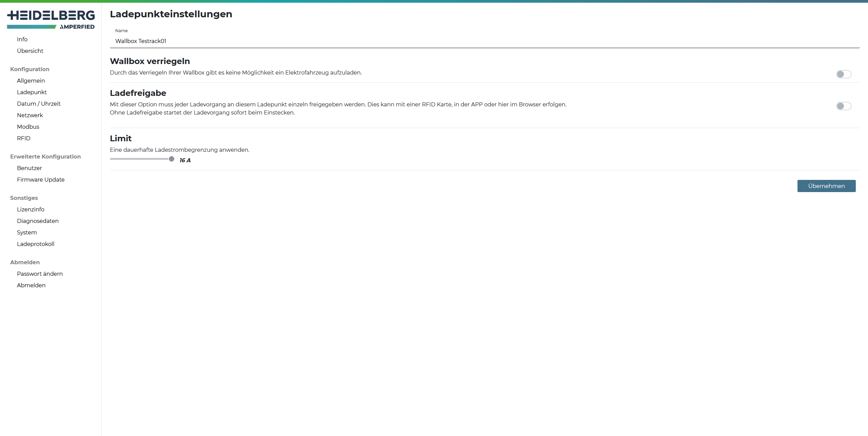Click the Wallbox name input field
This screenshot has width=868, height=436.
point(484,41)
